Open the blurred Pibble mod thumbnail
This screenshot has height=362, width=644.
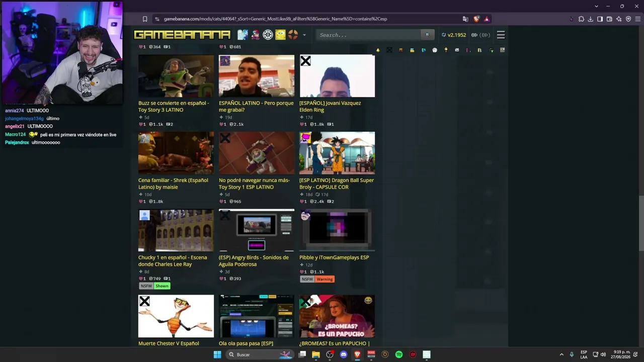click(337, 230)
